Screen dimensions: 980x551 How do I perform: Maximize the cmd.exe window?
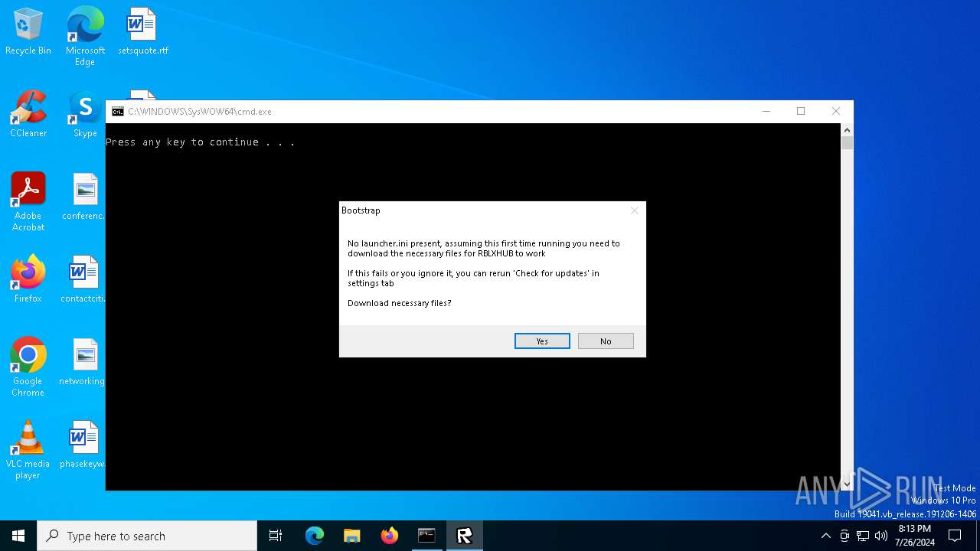point(801,112)
